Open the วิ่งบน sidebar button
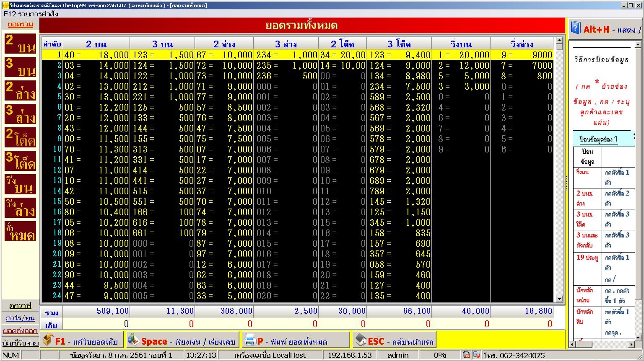This screenshot has width=644, height=361. (x=20, y=184)
